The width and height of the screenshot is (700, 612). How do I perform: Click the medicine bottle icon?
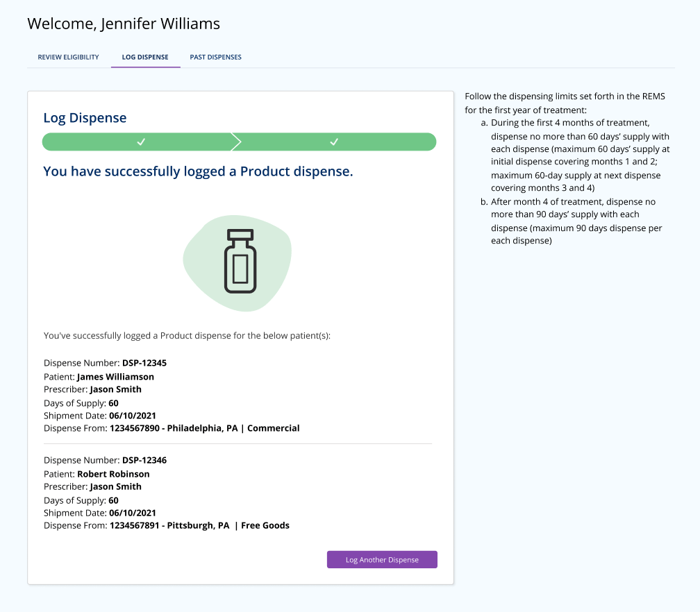[240, 261]
